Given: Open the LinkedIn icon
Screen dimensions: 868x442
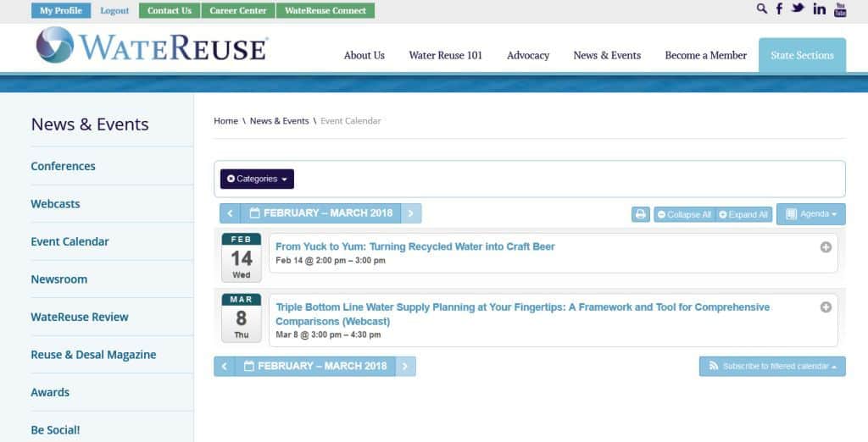Looking at the screenshot, I should [x=819, y=9].
